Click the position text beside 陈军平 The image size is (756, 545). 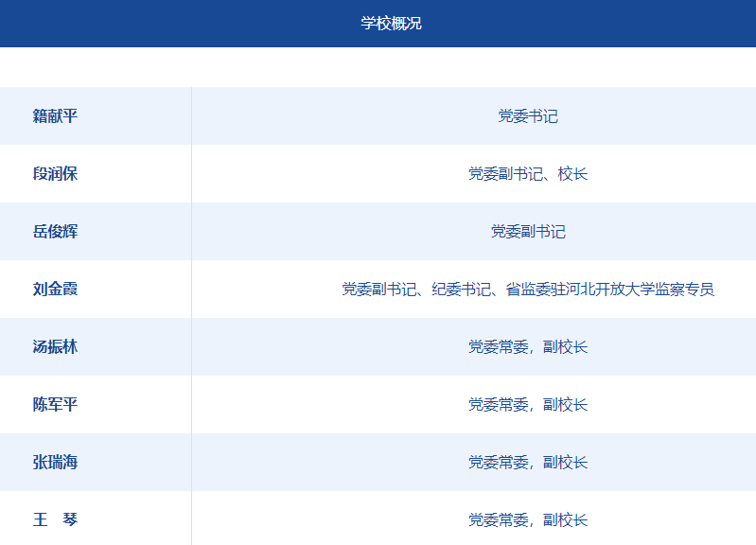pos(528,405)
